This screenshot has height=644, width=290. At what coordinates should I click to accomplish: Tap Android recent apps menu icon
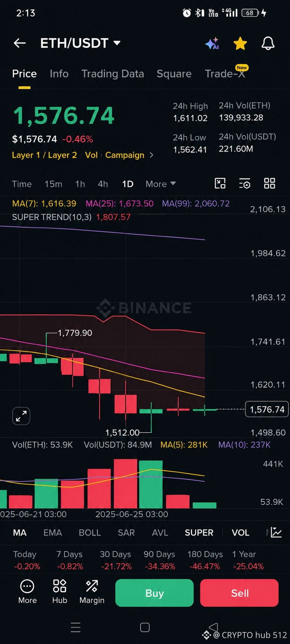click(76, 627)
